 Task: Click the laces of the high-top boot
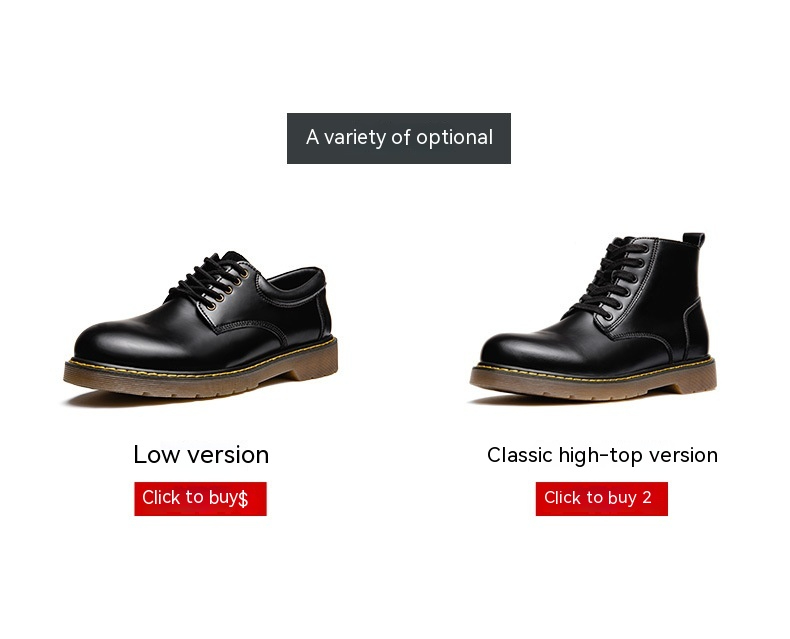pos(611,277)
